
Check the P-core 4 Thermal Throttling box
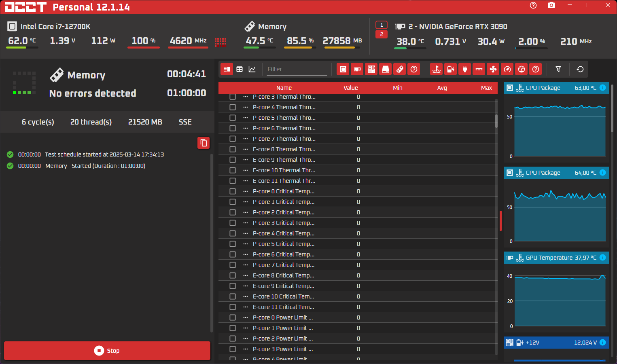[233, 107]
